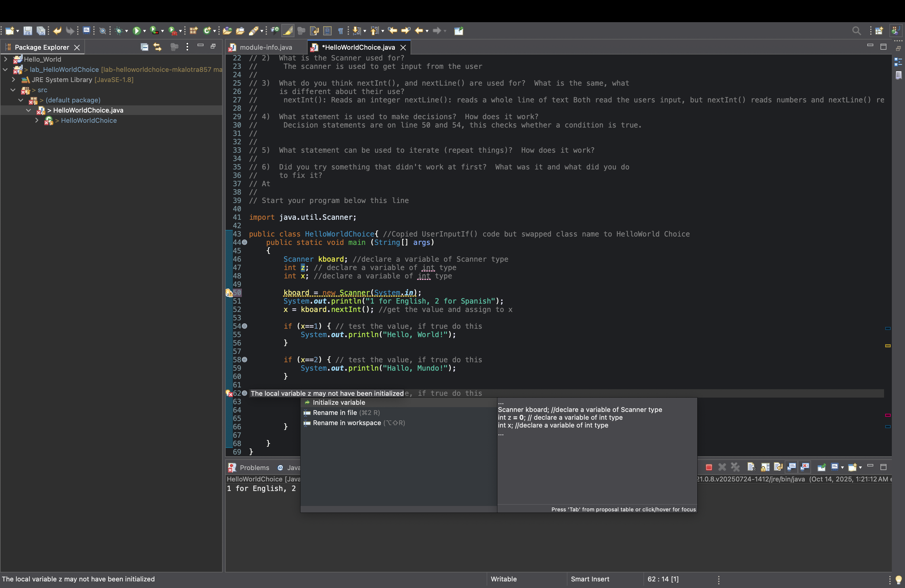The width and height of the screenshot is (905, 588).
Task: Click red error marker in overview ruler
Action: (x=888, y=415)
